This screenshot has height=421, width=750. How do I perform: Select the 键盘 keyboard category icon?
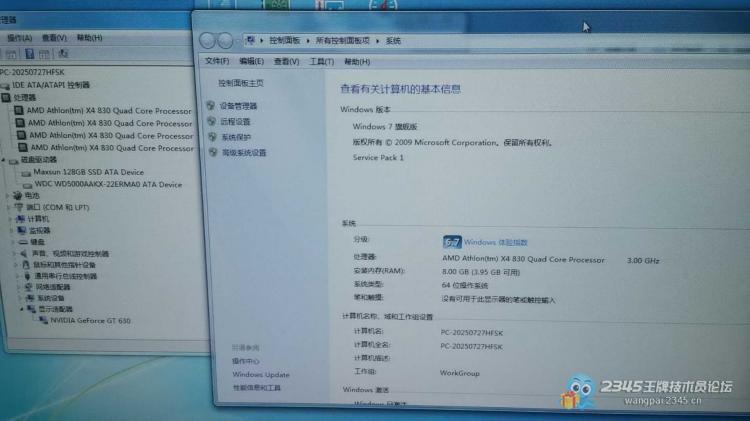23,242
